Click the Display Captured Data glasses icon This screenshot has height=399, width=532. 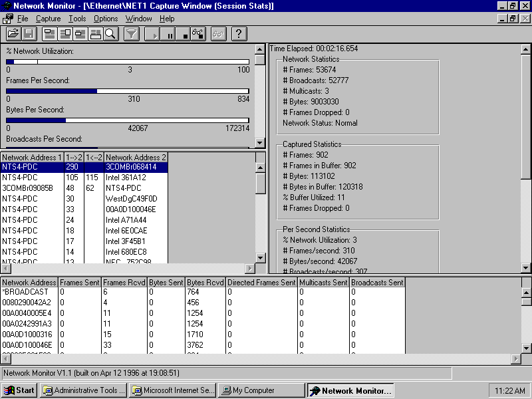[219, 34]
